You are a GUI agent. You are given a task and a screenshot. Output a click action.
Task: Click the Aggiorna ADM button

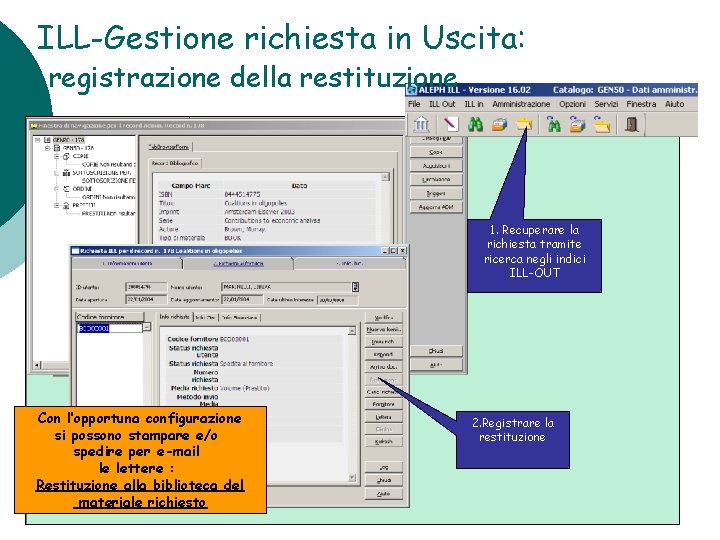[x=436, y=208]
